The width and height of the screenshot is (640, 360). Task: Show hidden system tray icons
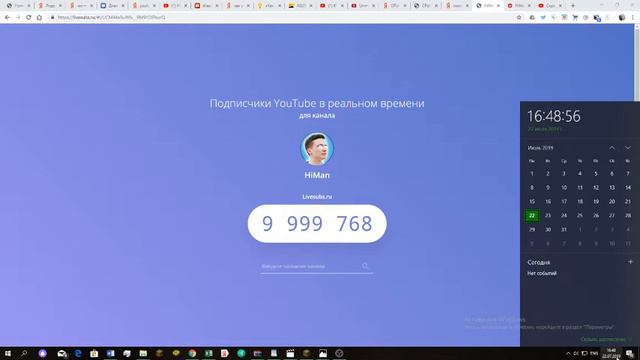(568, 353)
